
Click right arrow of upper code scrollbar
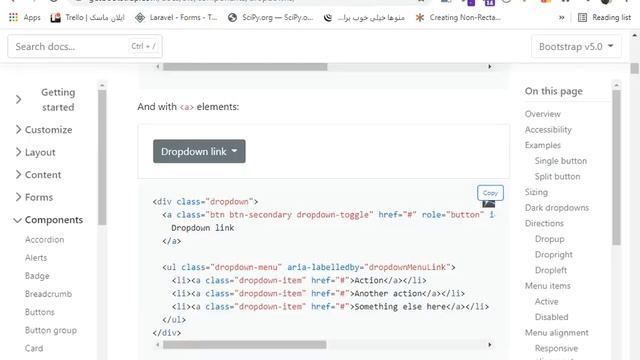pyautogui.click(x=490, y=67)
